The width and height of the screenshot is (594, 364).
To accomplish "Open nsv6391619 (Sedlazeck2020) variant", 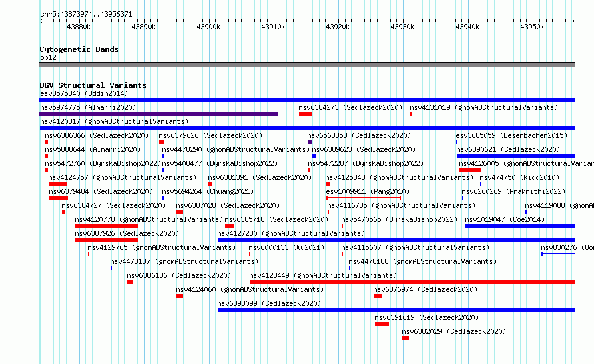I will 426,317.
